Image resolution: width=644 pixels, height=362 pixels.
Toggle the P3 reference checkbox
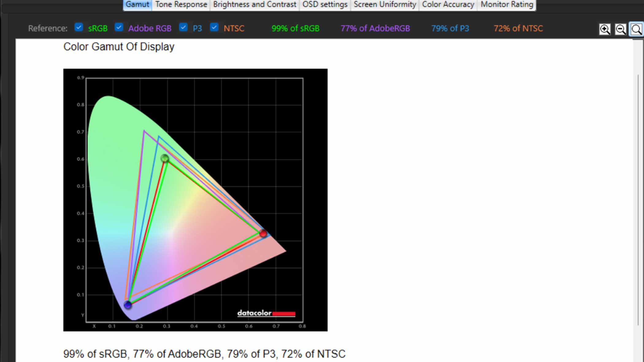[x=183, y=28]
